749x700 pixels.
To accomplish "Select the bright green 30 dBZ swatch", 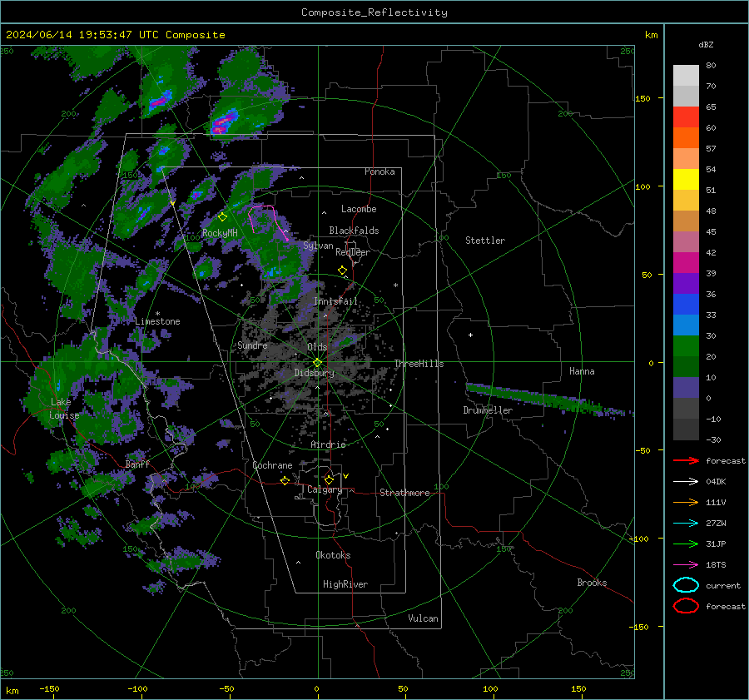I will tap(686, 345).
